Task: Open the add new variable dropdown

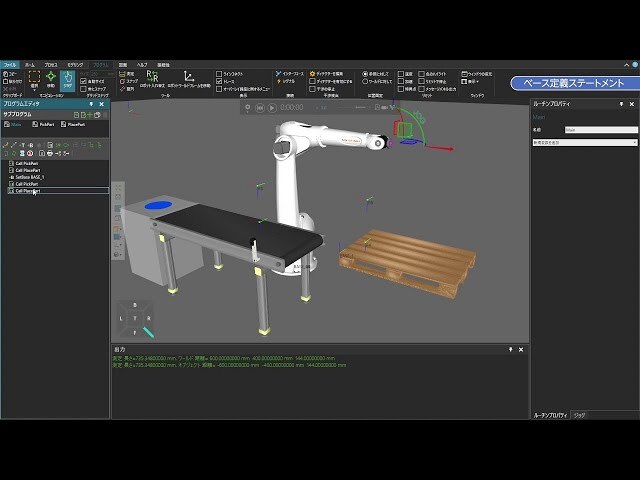Action: pyautogui.click(x=585, y=142)
